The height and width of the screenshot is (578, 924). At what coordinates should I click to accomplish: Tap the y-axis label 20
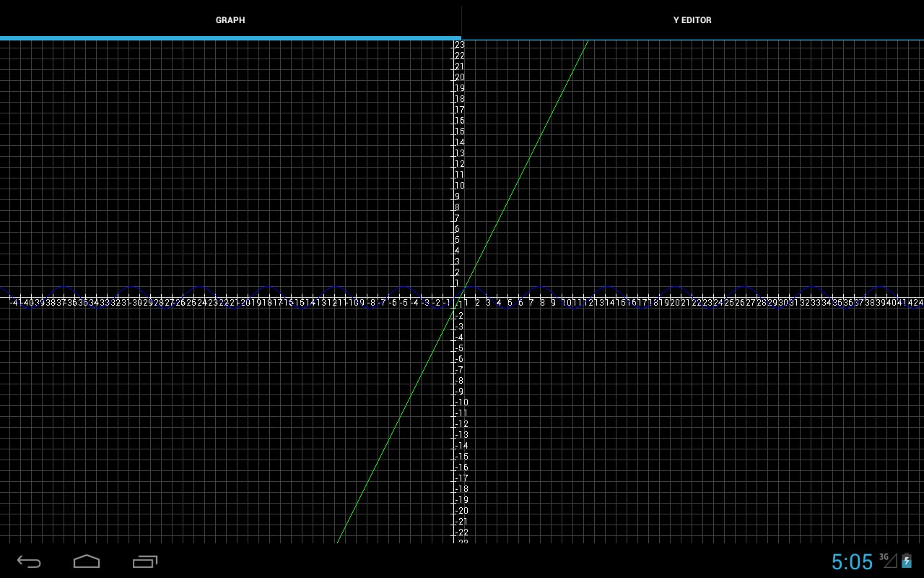[x=460, y=77]
